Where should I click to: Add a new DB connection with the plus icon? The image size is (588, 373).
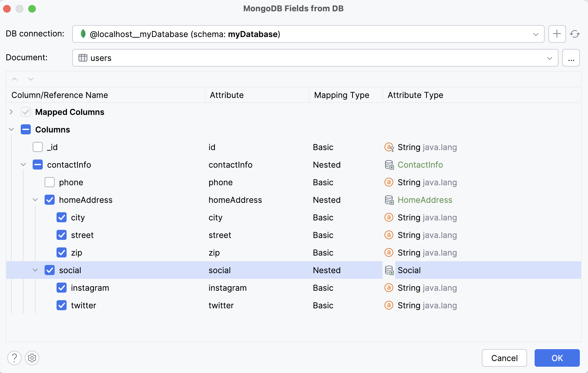point(557,34)
